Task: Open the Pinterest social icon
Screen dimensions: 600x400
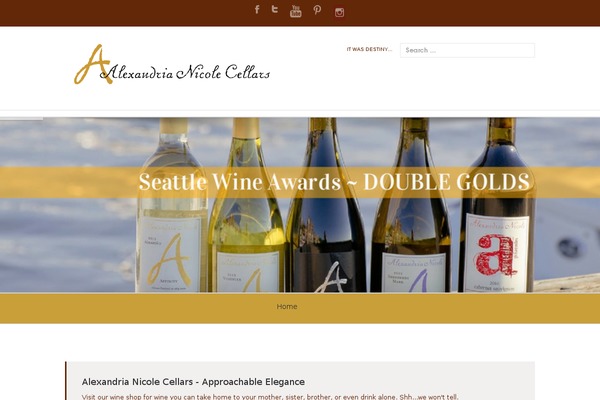Action: (x=317, y=10)
